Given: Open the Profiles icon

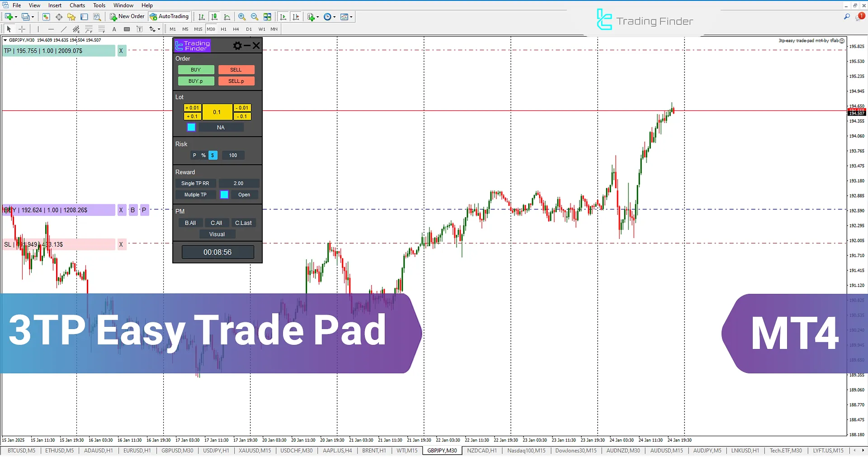Looking at the screenshot, I should pyautogui.click(x=26, y=17).
